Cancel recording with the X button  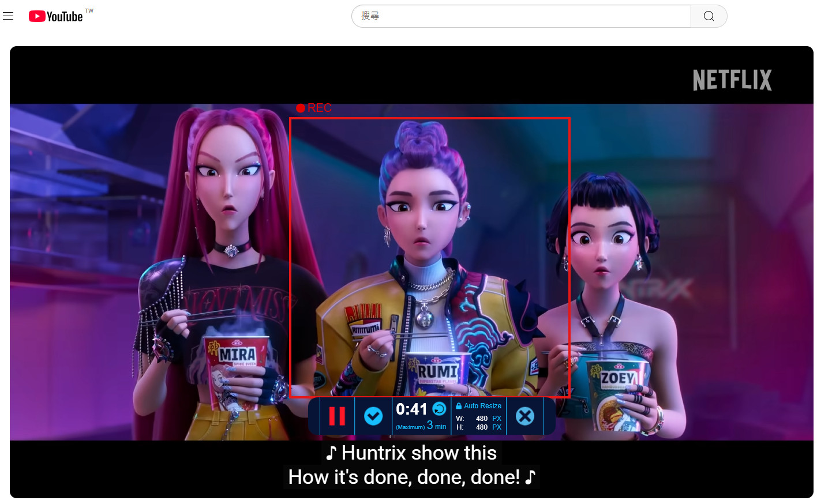(x=524, y=416)
